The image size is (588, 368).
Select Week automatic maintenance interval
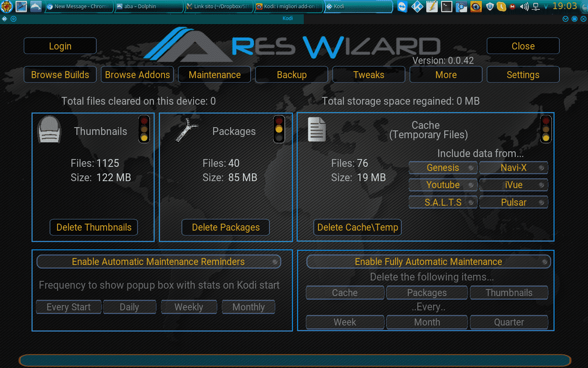(x=345, y=322)
